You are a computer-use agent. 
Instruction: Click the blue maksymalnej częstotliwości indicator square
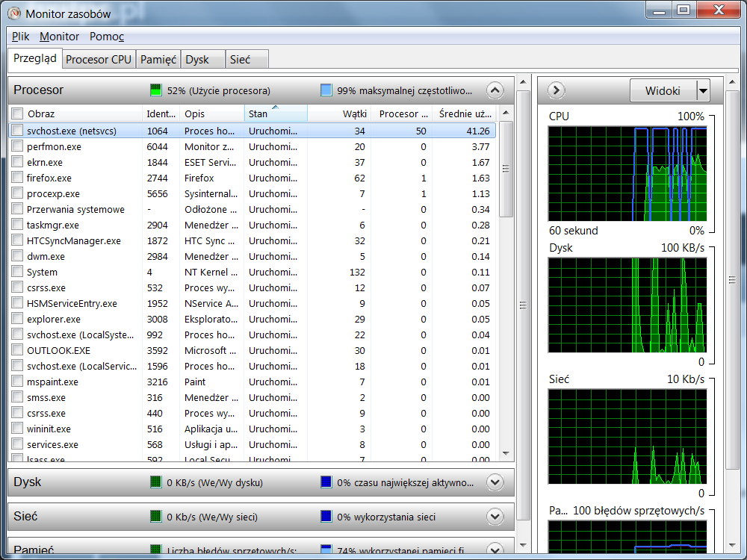click(x=326, y=90)
